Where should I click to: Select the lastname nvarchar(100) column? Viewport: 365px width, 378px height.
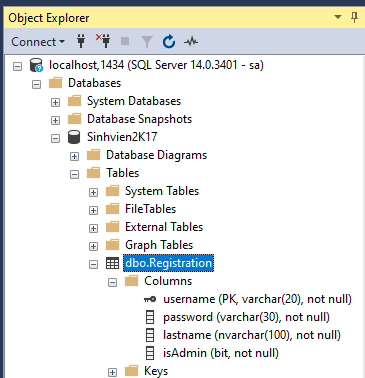click(x=252, y=335)
